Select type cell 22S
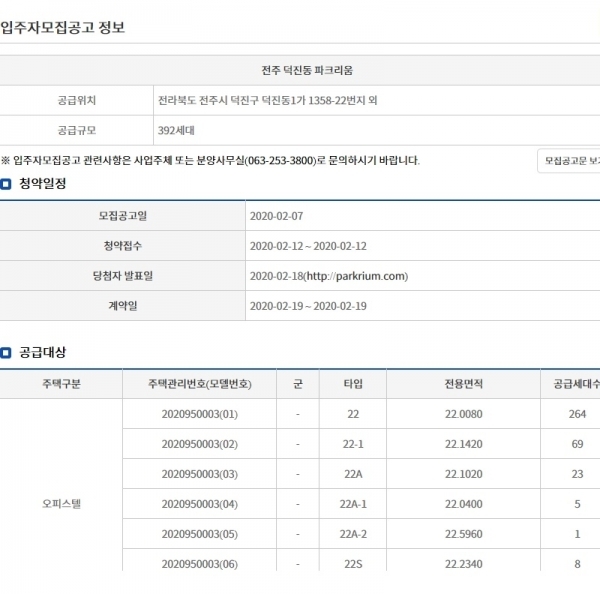600x594 pixels. (353, 560)
